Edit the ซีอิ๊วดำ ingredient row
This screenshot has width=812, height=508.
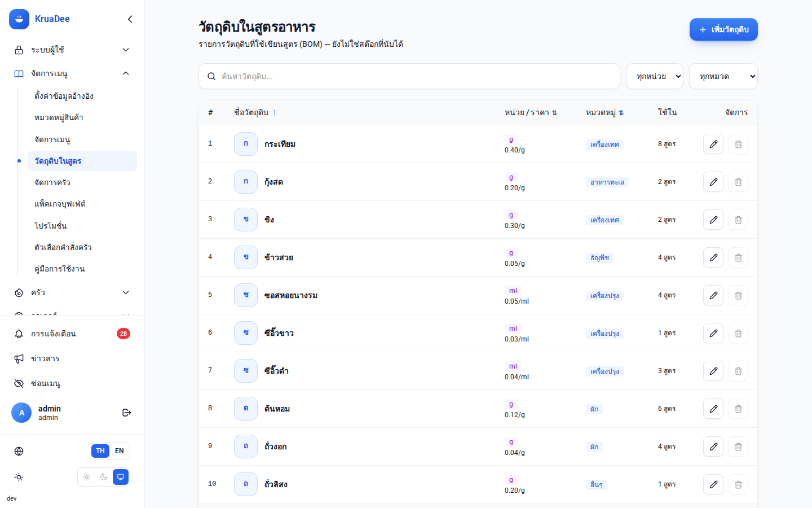(713, 371)
